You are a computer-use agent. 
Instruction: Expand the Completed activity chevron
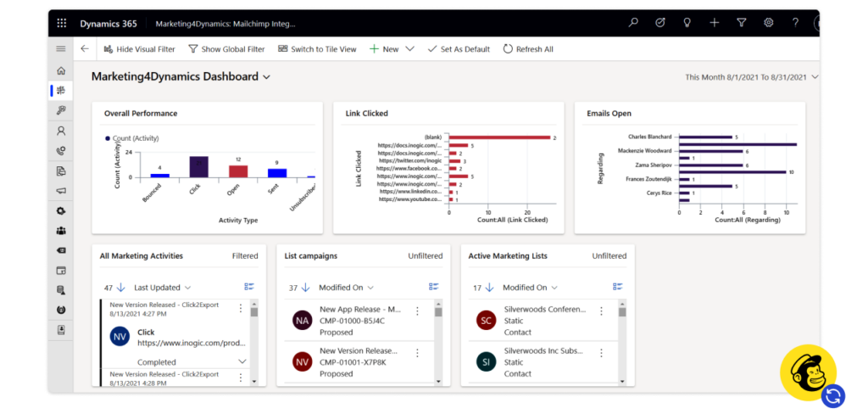pos(242,361)
